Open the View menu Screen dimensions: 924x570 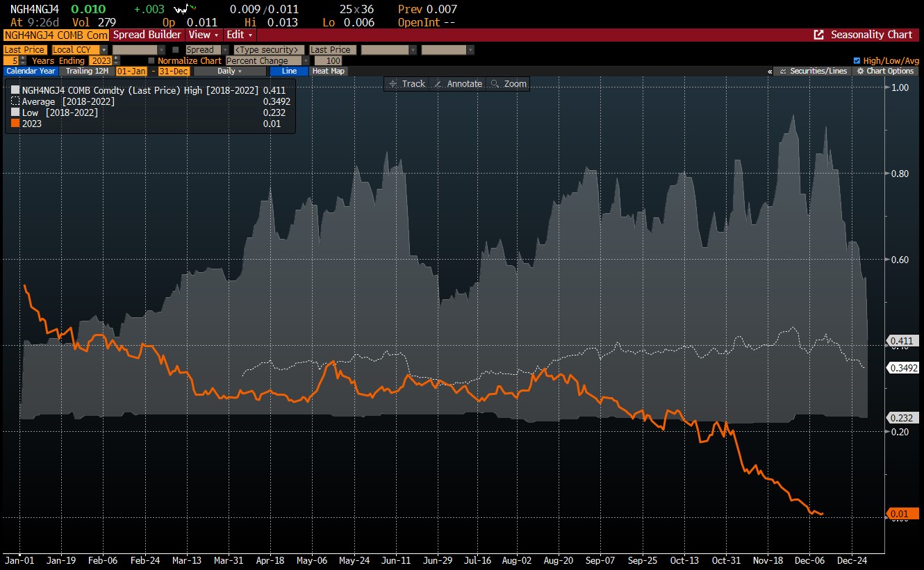(203, 35)
